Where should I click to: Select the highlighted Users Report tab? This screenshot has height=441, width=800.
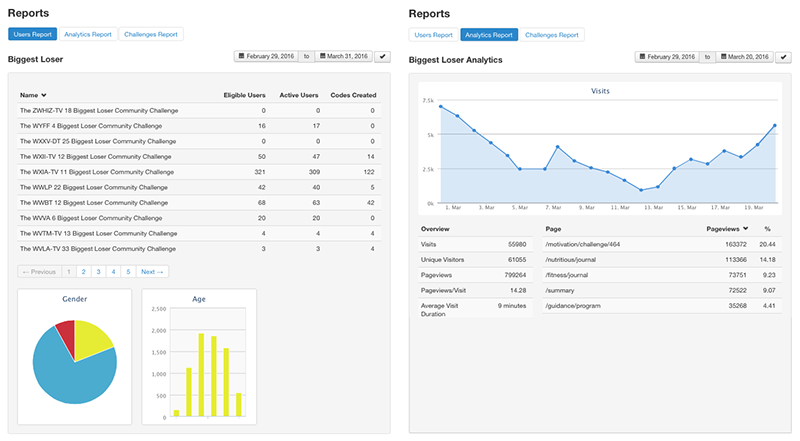pos(32,34)
